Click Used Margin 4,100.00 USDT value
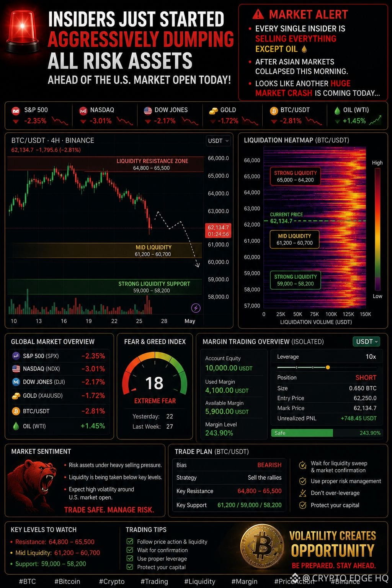The height and width of the screenshot is (588, 392). point(227,390)
